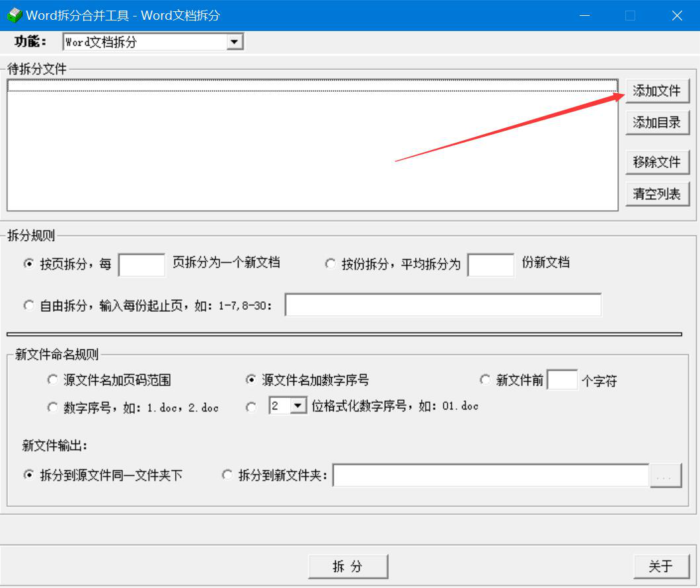Select the 新文件前 characters radio option
This screenshot has width=700, height=588.
click(485, 380)
